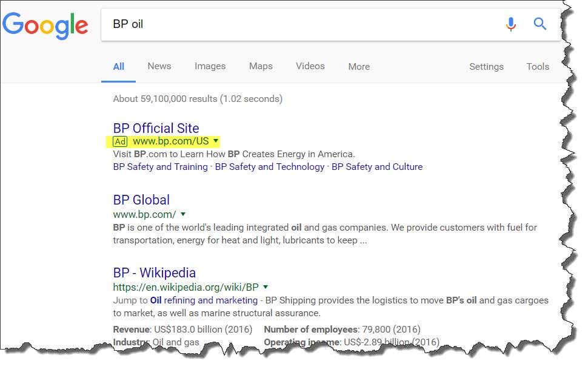Image resolution: width=588 pixels, height=369 pixels.
Task: Switch to the News tab
Action: click(x=159, y=66)
